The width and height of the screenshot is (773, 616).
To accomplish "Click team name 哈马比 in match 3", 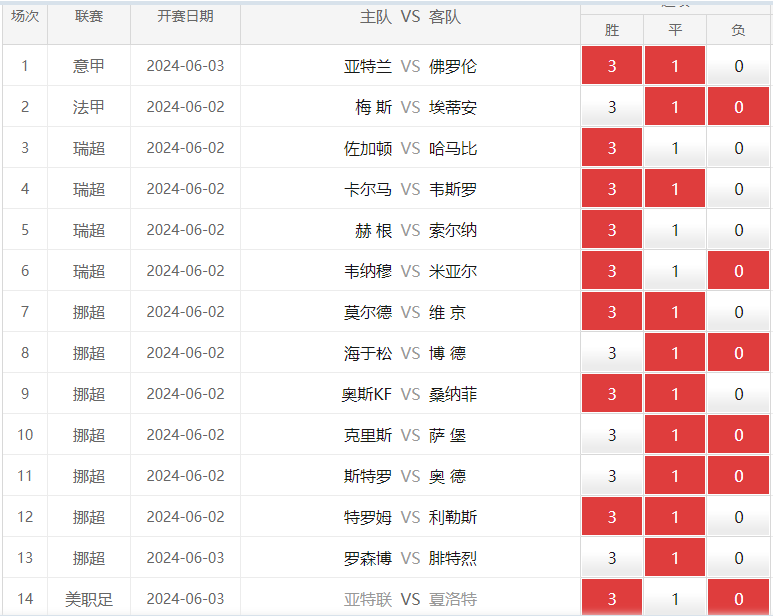I will coord(453,148).
